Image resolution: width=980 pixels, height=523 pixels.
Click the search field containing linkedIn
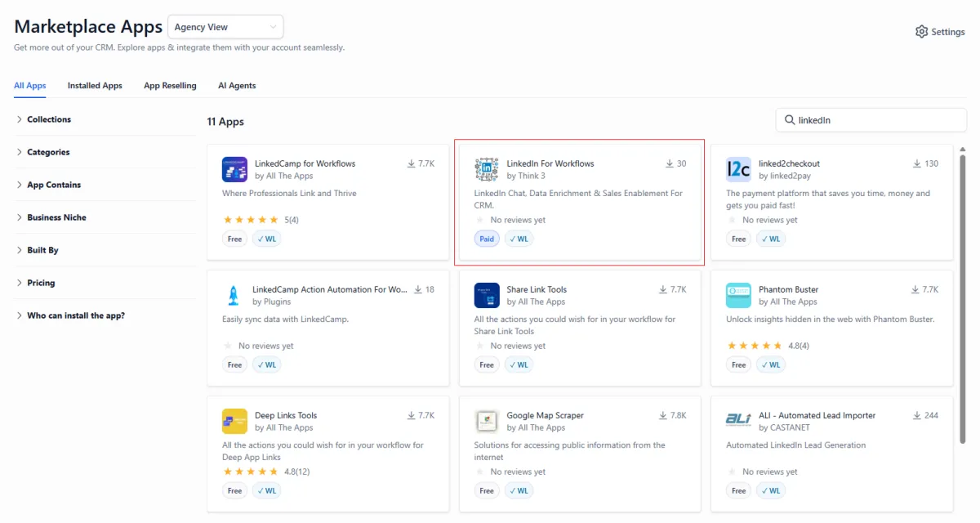871,120
